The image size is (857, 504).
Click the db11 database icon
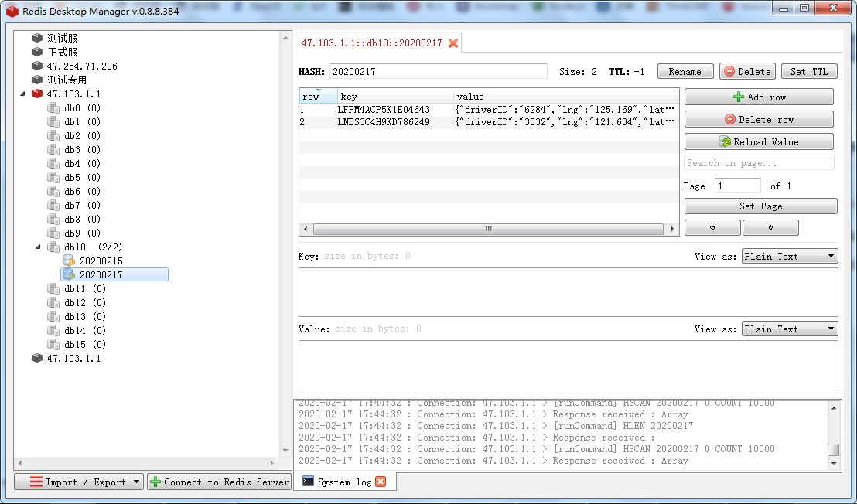tap(53, 288)
